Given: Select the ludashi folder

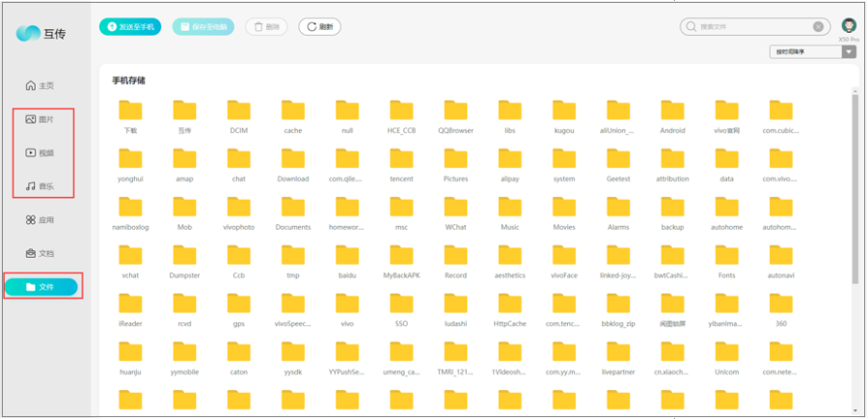Looking at the screenshot, I should (x=456, y=309).
